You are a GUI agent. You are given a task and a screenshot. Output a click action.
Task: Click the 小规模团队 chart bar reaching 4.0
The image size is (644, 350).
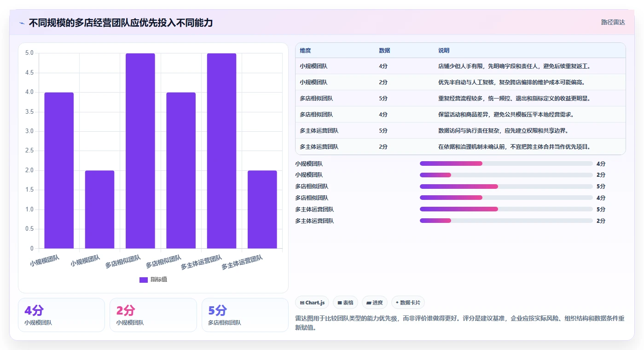[59, 170]
